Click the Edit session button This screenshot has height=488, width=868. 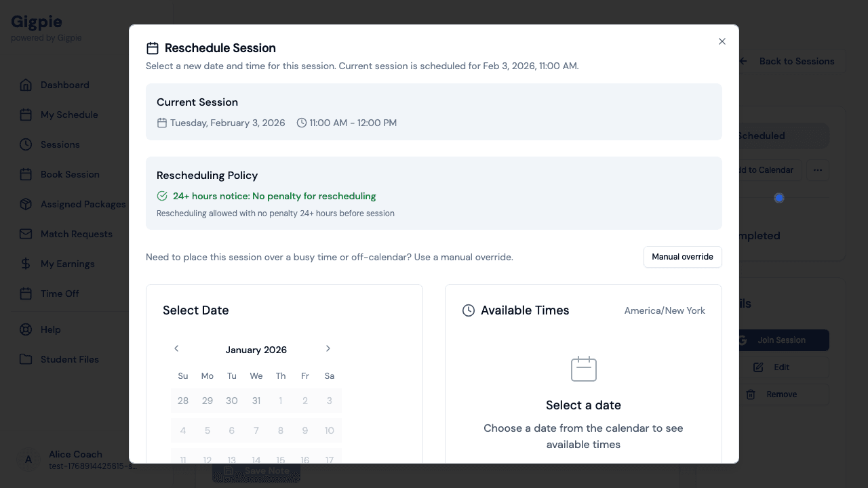(x=781, y=367)
